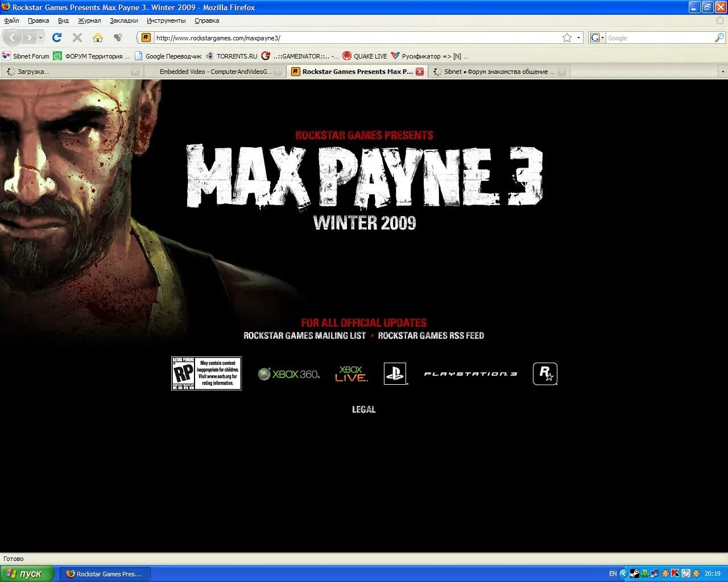Go to the home page icon
The width and height of the screenshot is (728, 582).
(98, 38)
